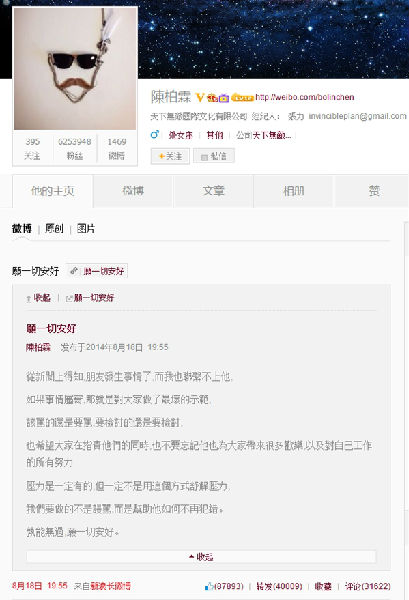Open the weibo.com/bolinchen profile link
The height and width of the screenshot is (600, 409).
click(x=305, y=97)
